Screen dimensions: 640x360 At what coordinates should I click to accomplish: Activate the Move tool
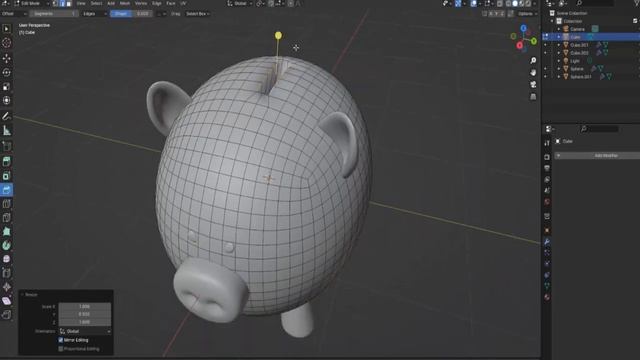coord(7,58)
